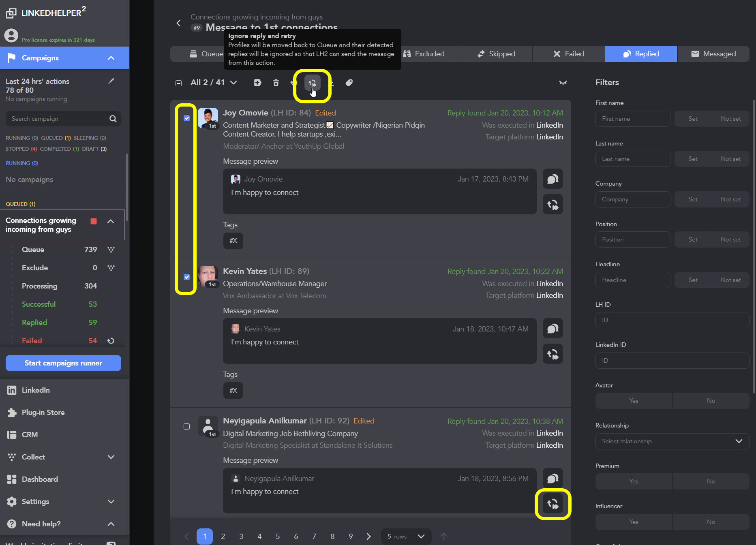Click the Ignore reply and retry toolbar icon
This screenshot has width=756, height=545.
tap(312, 83)
